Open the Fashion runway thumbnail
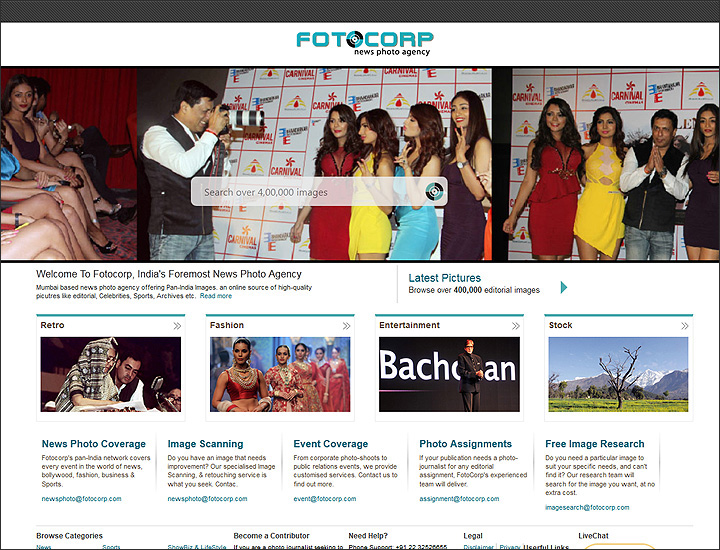The image size is (720, 550). (280, 374)
